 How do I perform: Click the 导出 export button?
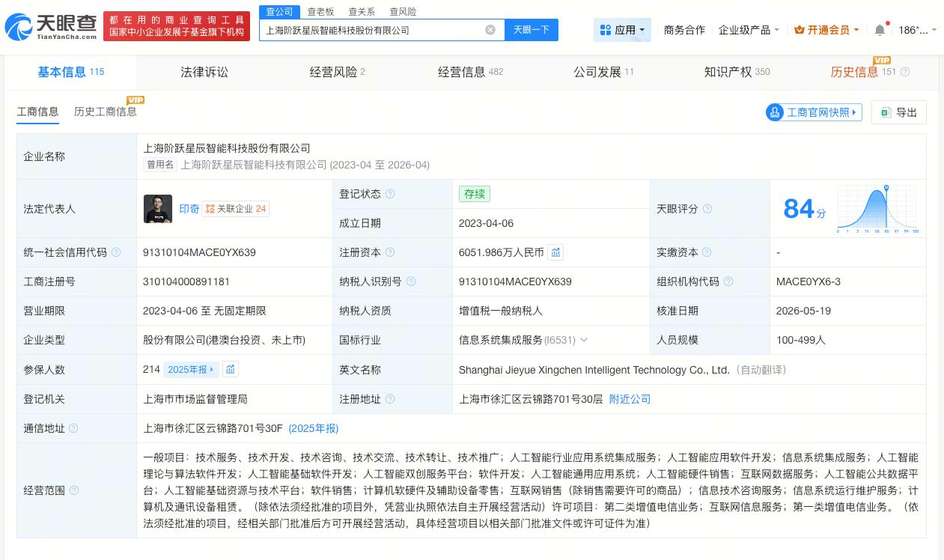click(x=899, y=112)
